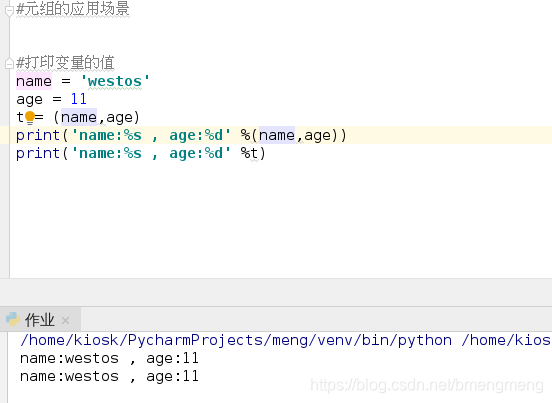Click the yellow lightbulb intention icon
This screenshot has width=552, height=403.
[x=30, y=118]
